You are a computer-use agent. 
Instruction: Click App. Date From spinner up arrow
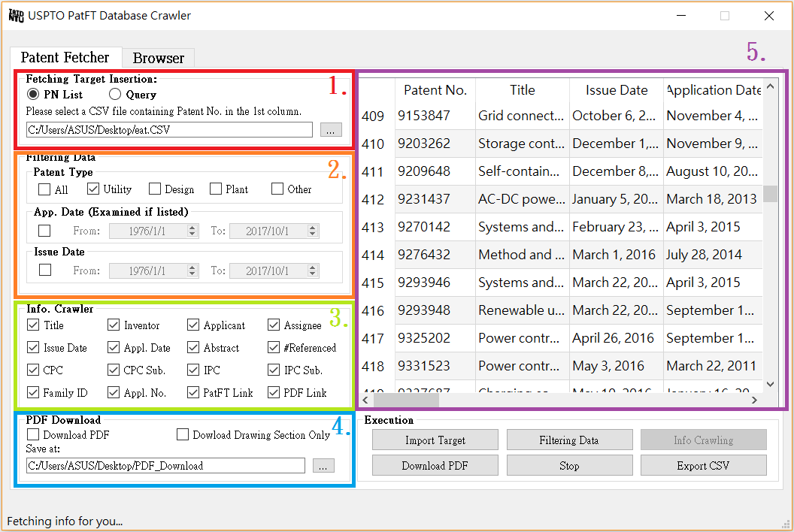coord(192,227)
